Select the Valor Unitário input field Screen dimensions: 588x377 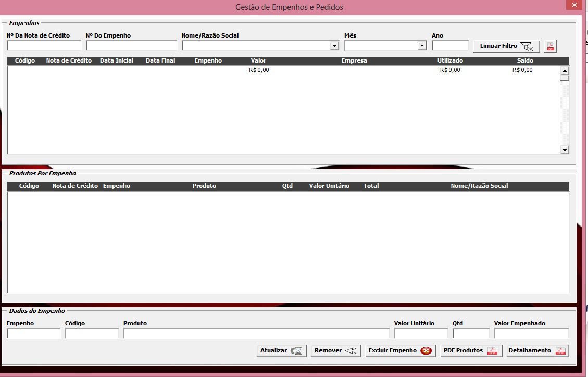421,334
